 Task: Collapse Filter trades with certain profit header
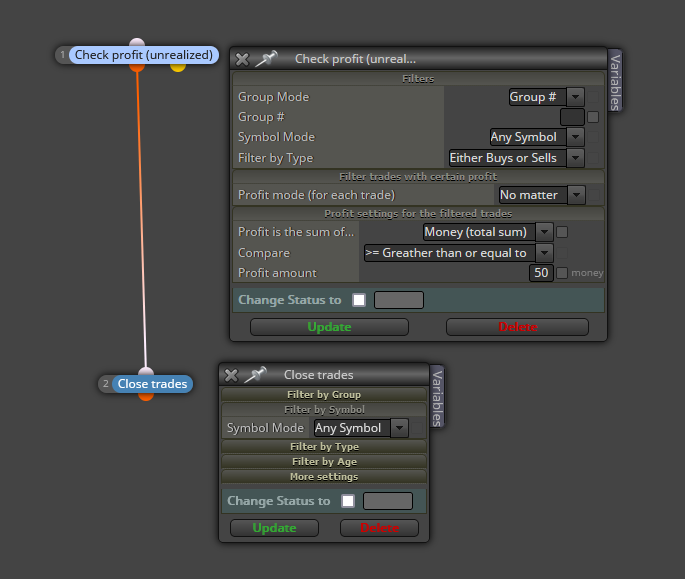coord(418,177)
